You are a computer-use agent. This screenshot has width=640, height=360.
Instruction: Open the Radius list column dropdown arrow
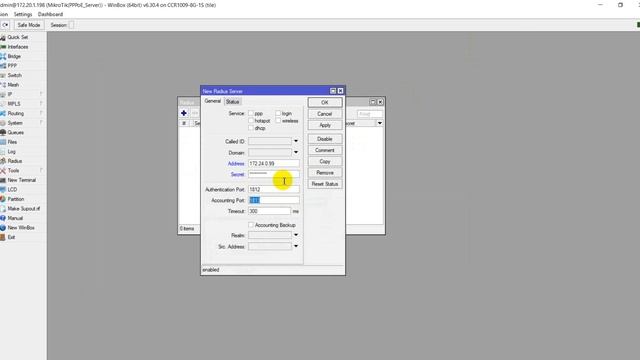(380, 123)
